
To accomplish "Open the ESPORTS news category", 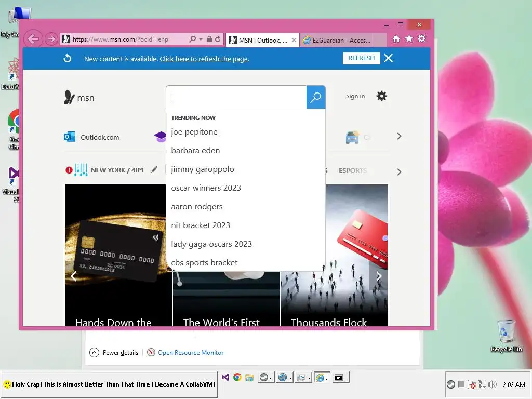I will 353,170.
